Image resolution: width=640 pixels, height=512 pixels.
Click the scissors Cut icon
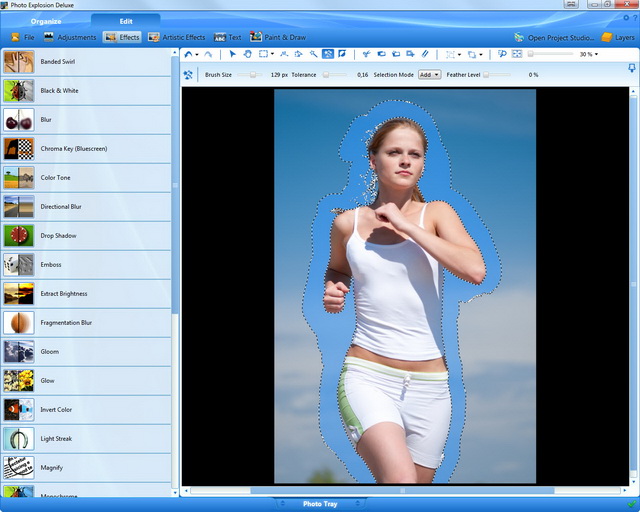click(x=366, y=54)
